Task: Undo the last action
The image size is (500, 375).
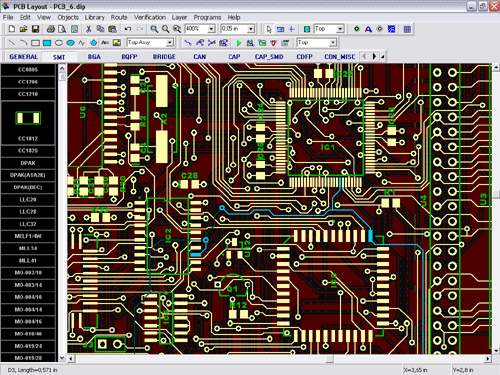Action: (128, 29)
